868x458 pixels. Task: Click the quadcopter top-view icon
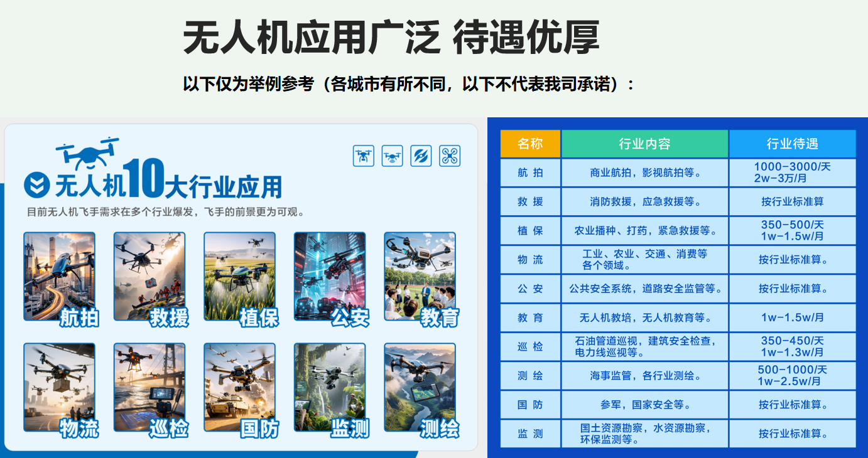pyautogui.click(x=450, y=156)
